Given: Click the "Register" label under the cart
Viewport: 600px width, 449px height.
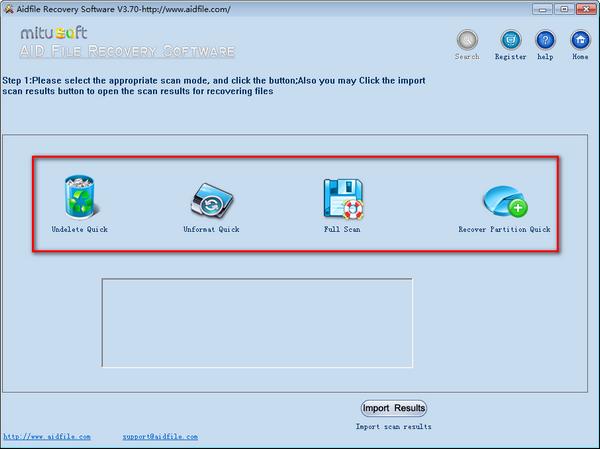Looking at the screenshot, I should pyautogui.click(x=510, y=57).
